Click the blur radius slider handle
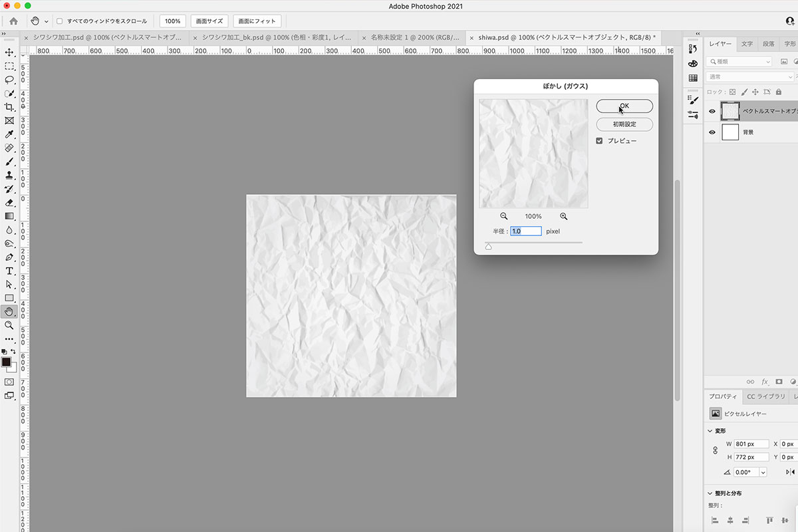This screenshot has width=798, height=532. 489,247
